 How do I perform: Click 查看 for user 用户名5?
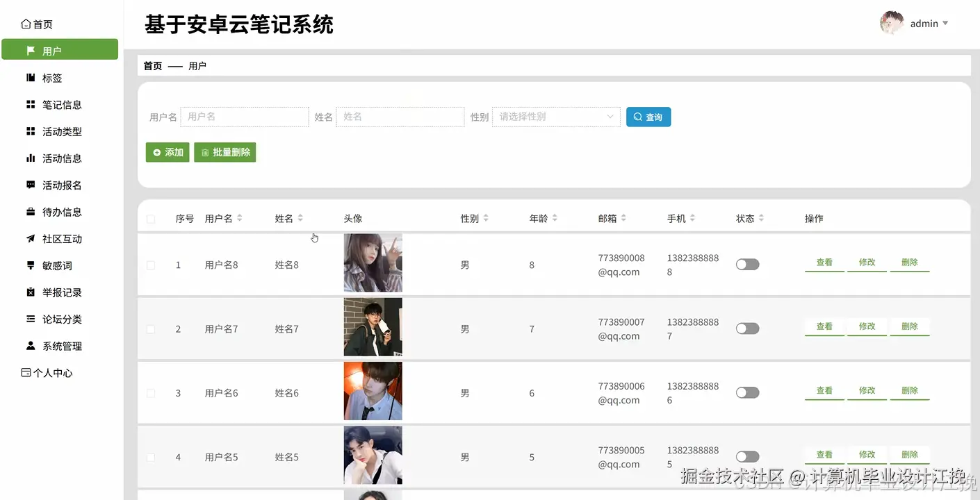tap(824, 455)
